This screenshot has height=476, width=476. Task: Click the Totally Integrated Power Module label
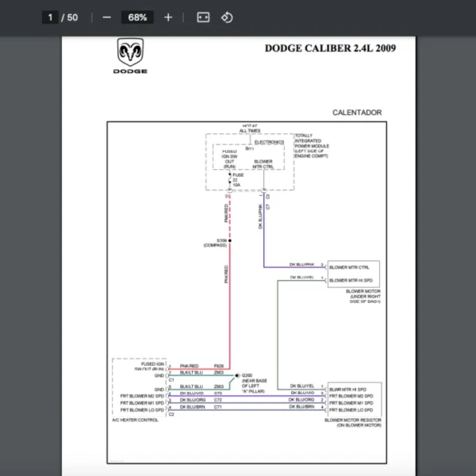(313, 146)
